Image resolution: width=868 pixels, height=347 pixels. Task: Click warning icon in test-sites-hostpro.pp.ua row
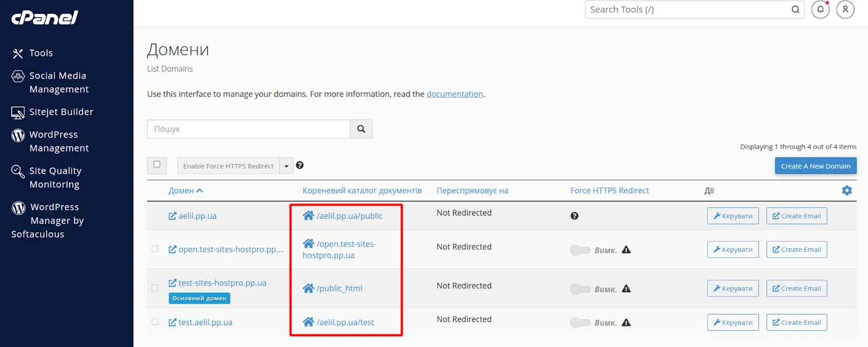pos(626,289)
